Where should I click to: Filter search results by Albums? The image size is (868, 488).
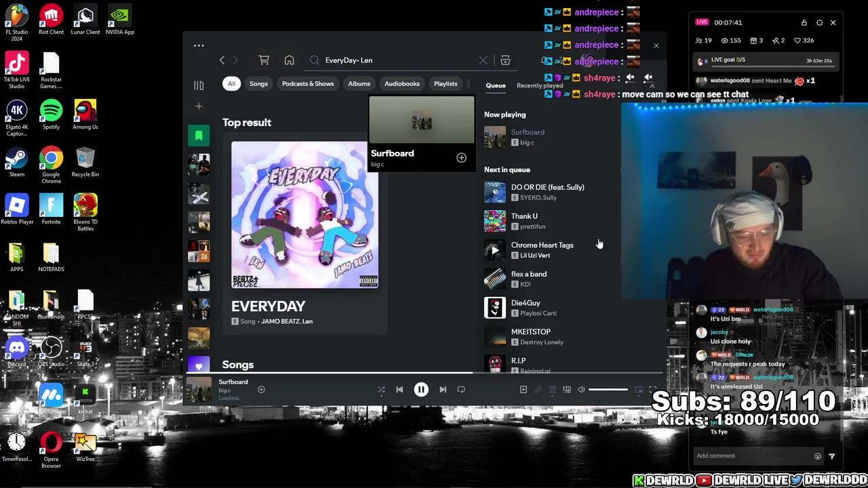[x=359, y=84]
